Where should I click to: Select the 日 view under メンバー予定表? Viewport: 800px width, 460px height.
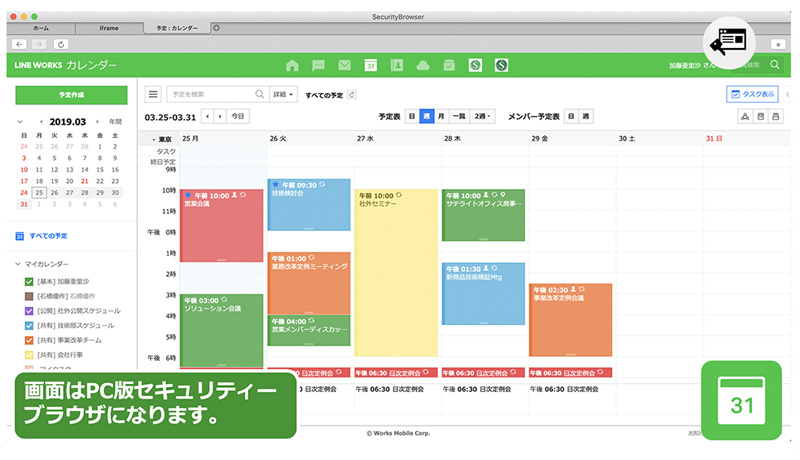(571, 116)
